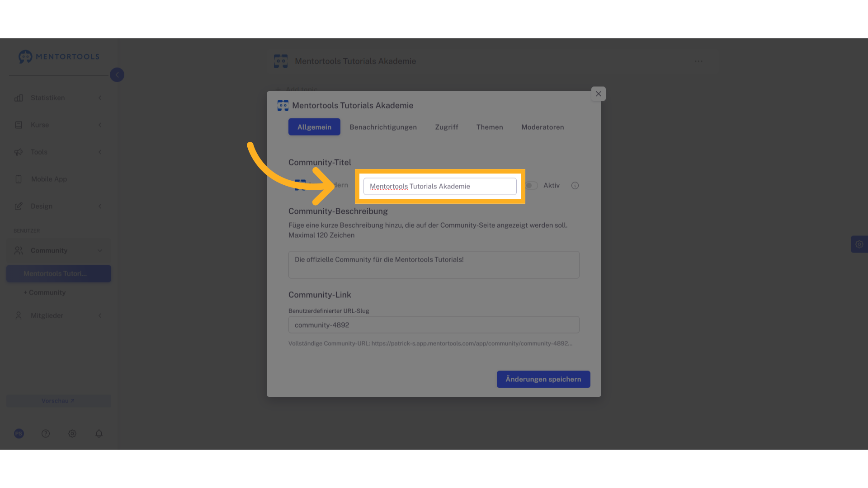
Task: Open the three-dot menu in page header
Action: [x=699, y=61]
